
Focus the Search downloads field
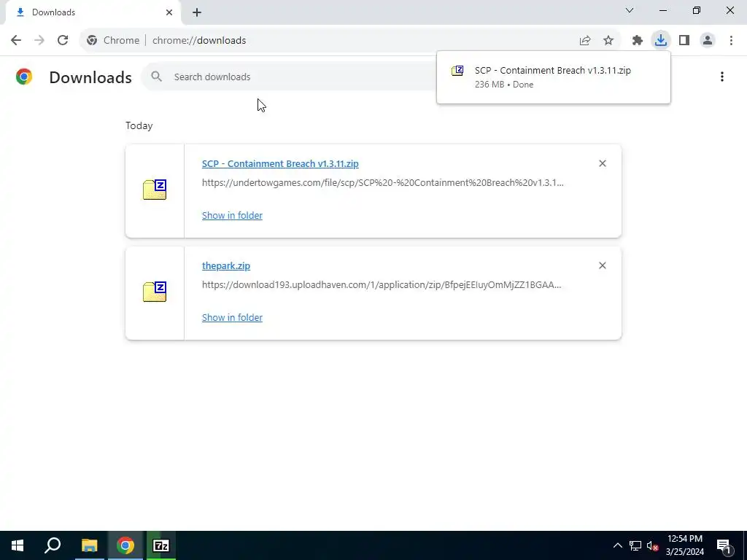pos(289,76)
